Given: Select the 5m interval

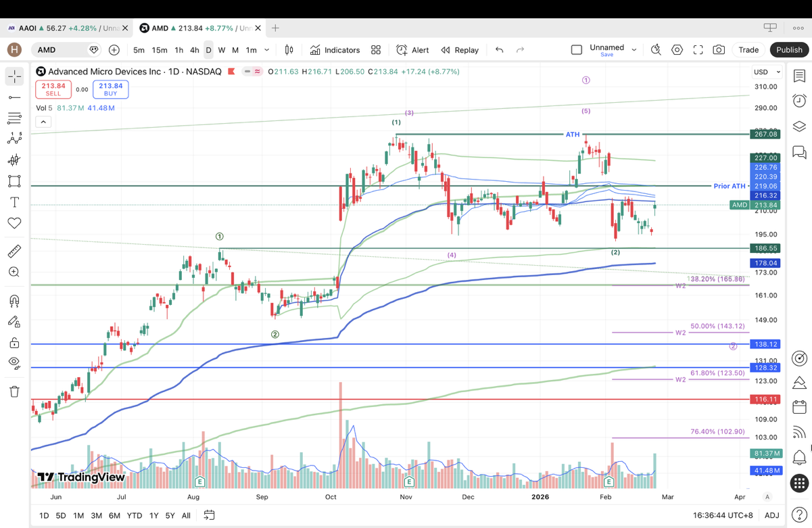Looking at the screenshot, I should coord(139,50).
